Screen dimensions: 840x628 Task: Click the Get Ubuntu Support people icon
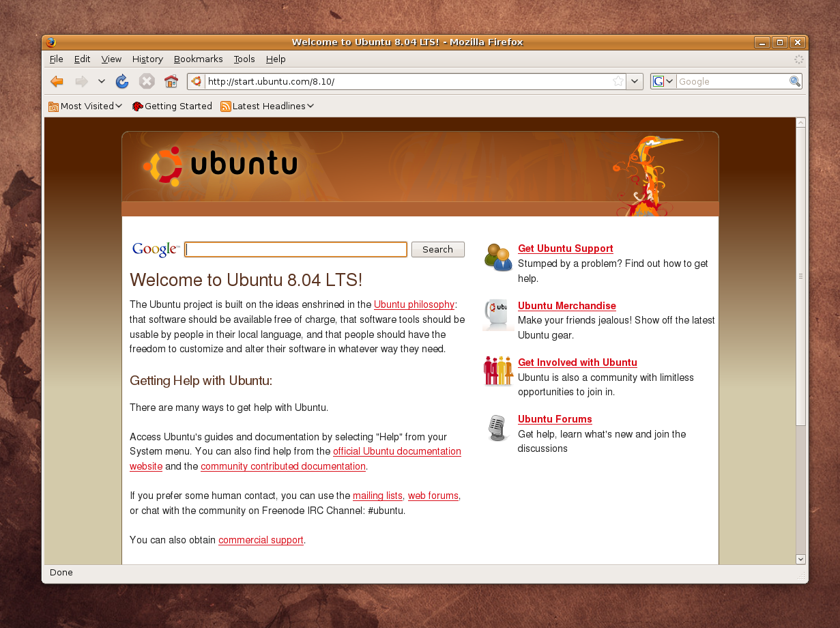(499, 257)
